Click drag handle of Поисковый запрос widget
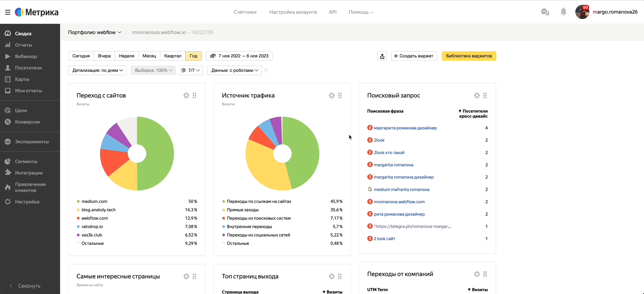The width and height of the screenshot is (644, 294). 485,96
